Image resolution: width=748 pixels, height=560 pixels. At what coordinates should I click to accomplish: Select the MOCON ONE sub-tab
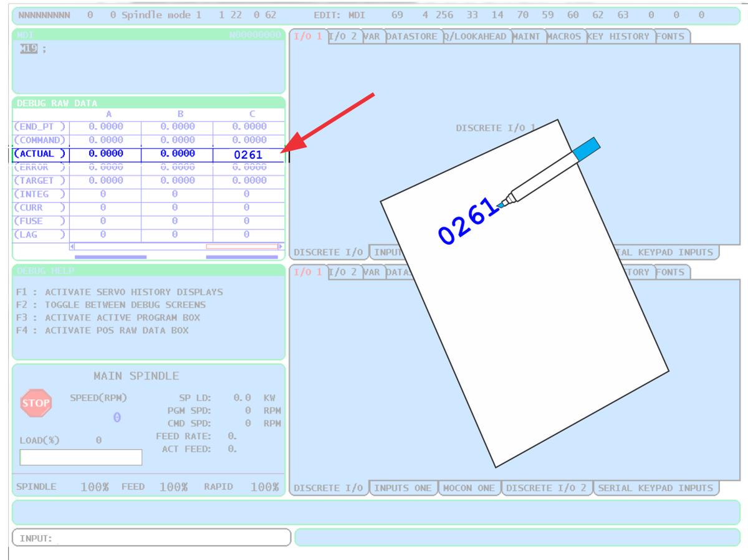[x=469, y=488]
